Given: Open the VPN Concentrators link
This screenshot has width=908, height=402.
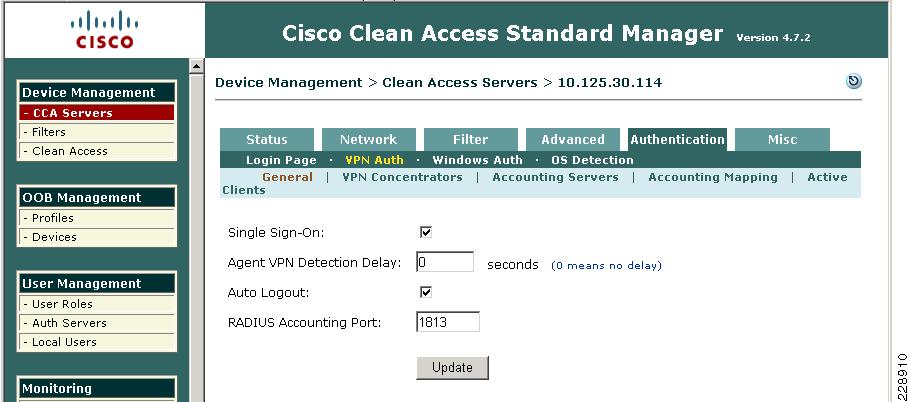Looking at the screenshot, I should click(402, 177).
